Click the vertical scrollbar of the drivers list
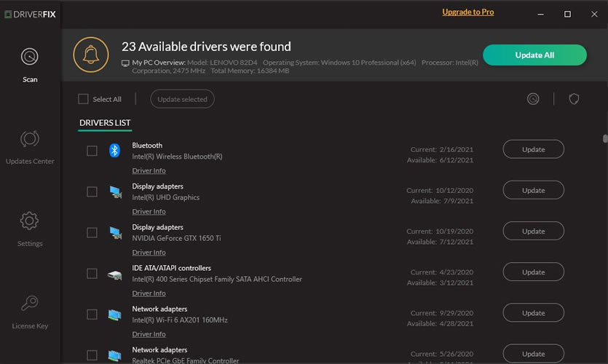This screenshot has width=608, height=364. (604, 139)
